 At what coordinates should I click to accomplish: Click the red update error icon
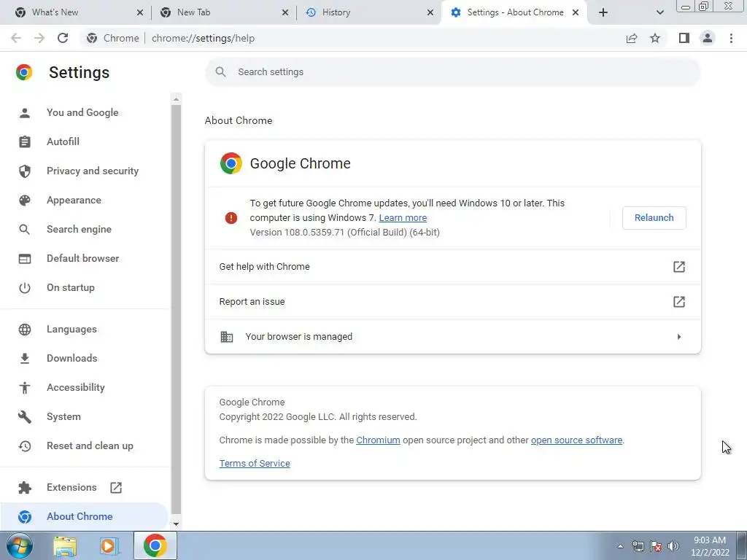pos(231,218)
